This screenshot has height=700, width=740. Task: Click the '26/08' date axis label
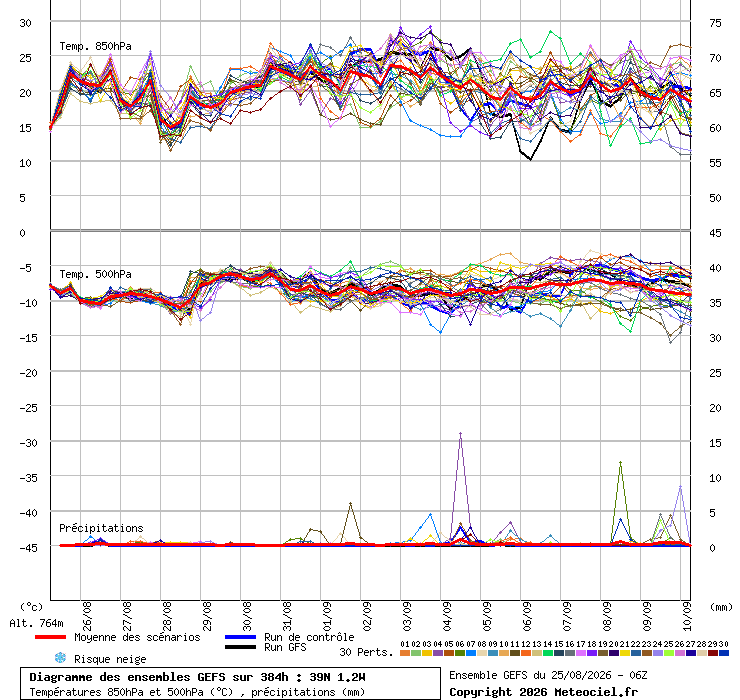tap(87, 616)
